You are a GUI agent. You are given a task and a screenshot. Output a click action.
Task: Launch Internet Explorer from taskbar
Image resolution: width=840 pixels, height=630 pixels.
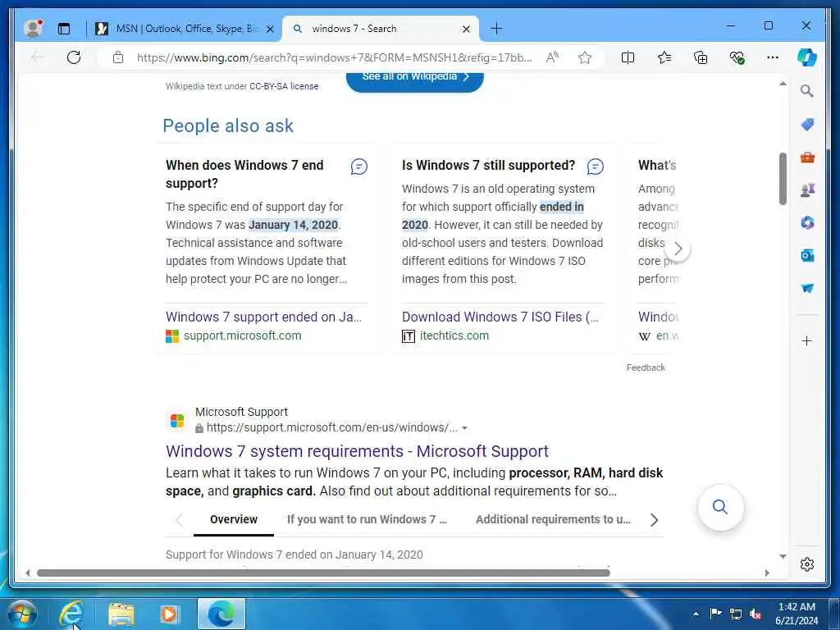71,614
